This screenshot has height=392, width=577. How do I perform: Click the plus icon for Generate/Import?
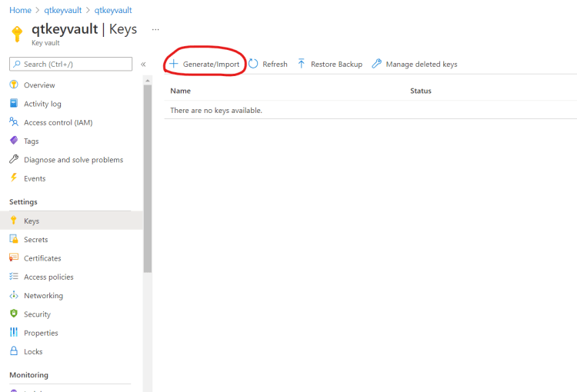click(174, 64)
